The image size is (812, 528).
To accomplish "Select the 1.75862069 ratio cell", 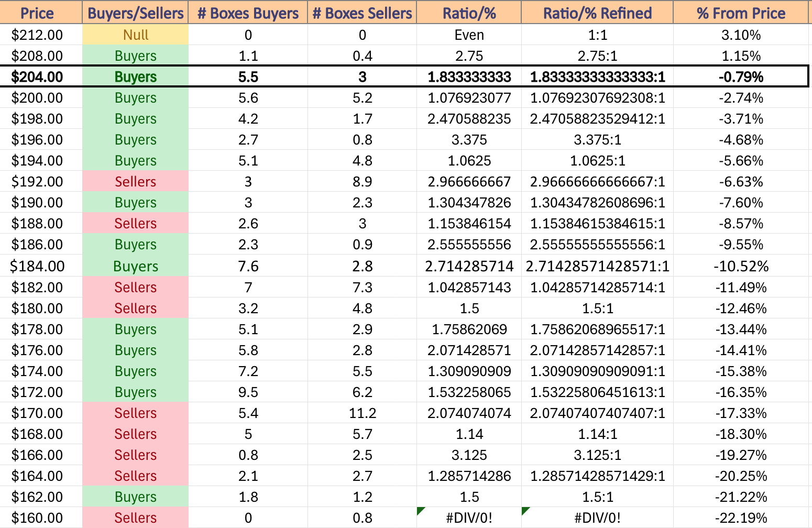I will [469, 329].
